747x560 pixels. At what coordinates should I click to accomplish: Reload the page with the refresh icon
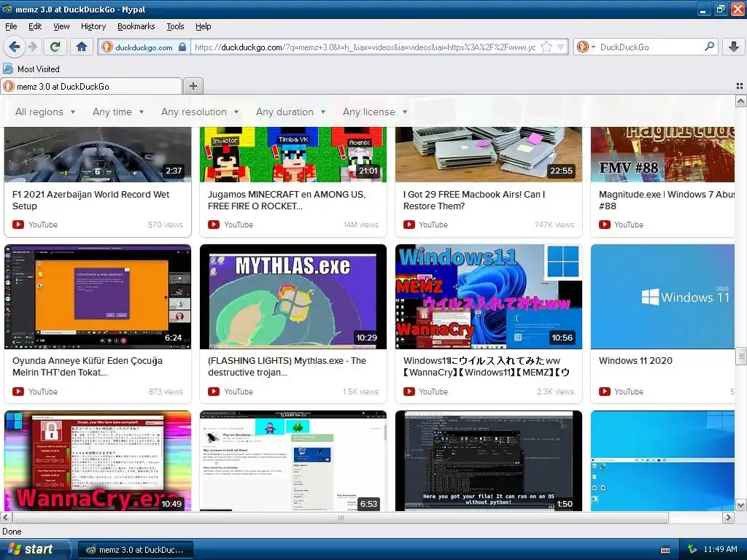55,47
